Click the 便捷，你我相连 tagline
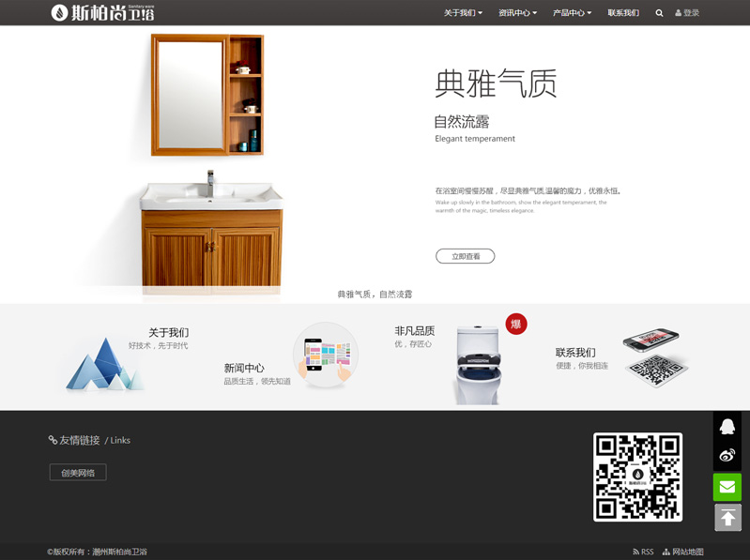This screenshot has height=560, width=750. point(582,366)
